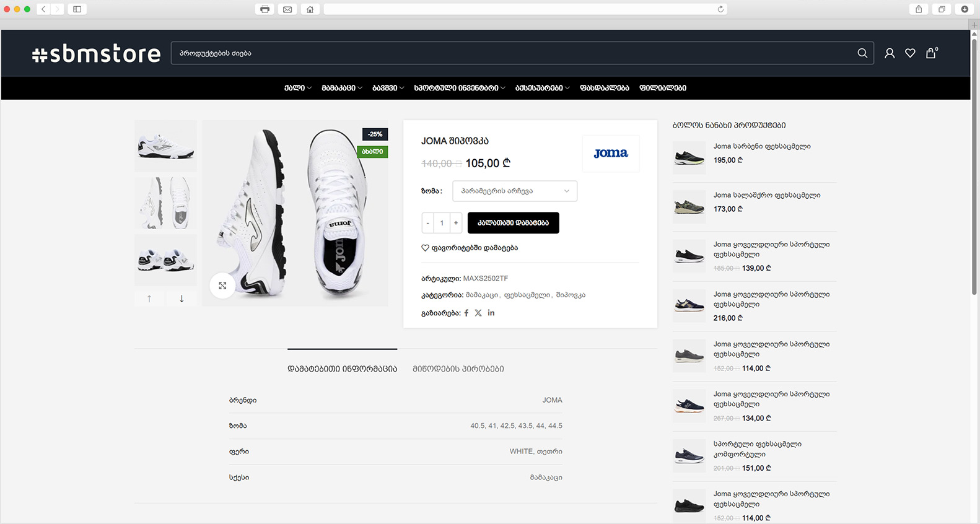Click thumbnail of 173,00 hiking shoe
The height and width of the screenshot is (524, 980).
point(689,207)
